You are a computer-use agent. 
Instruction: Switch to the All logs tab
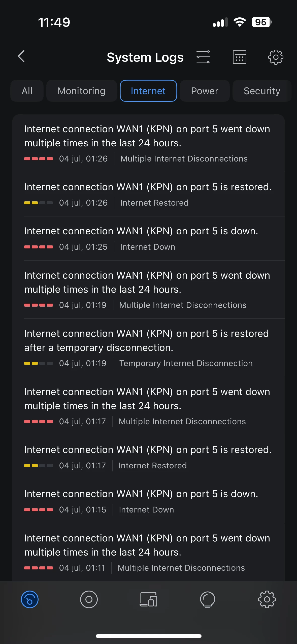pyautogui.click(x=27, y=91)
